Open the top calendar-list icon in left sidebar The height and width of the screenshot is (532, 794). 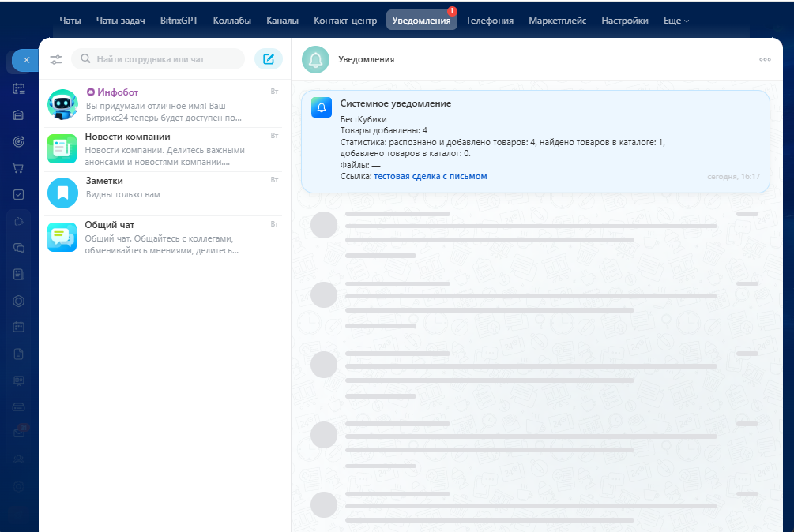(x=18, y=89)
